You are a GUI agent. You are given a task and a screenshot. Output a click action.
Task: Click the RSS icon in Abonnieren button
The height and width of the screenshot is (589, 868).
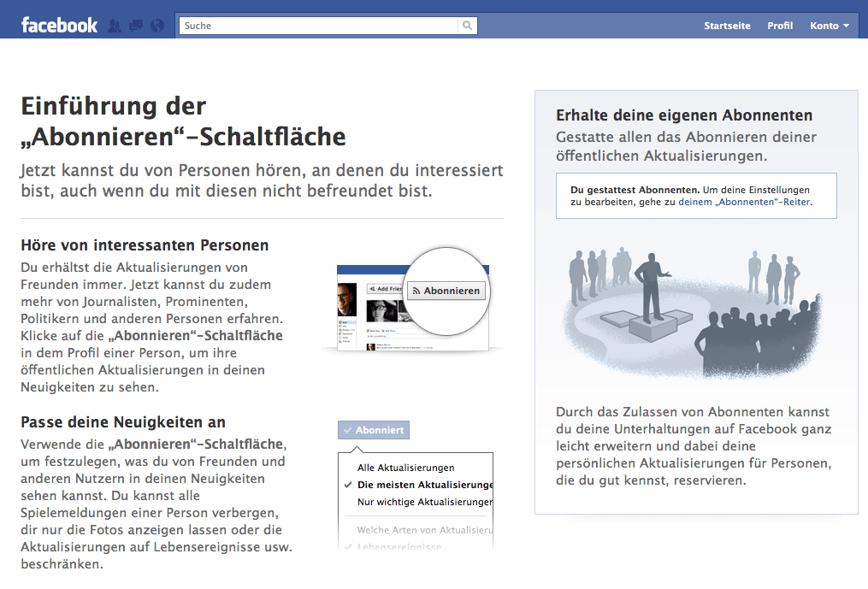[x=416, y=292]
